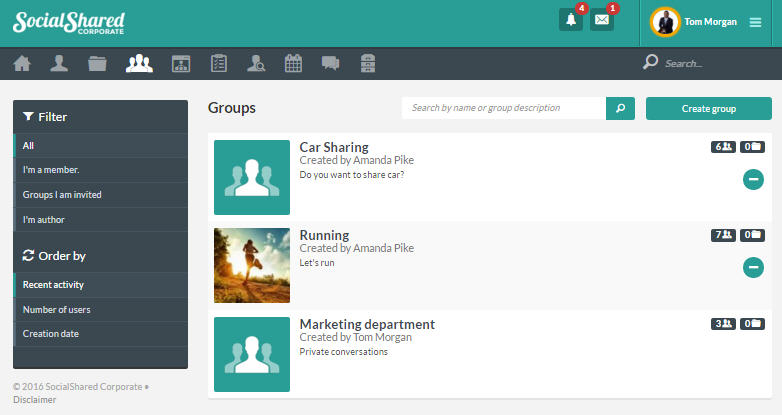Screen dimensions: 782x415
Task: Click 'Created by Tom Morgan' text
Action: pyautogui.click(x=356, y=337)
